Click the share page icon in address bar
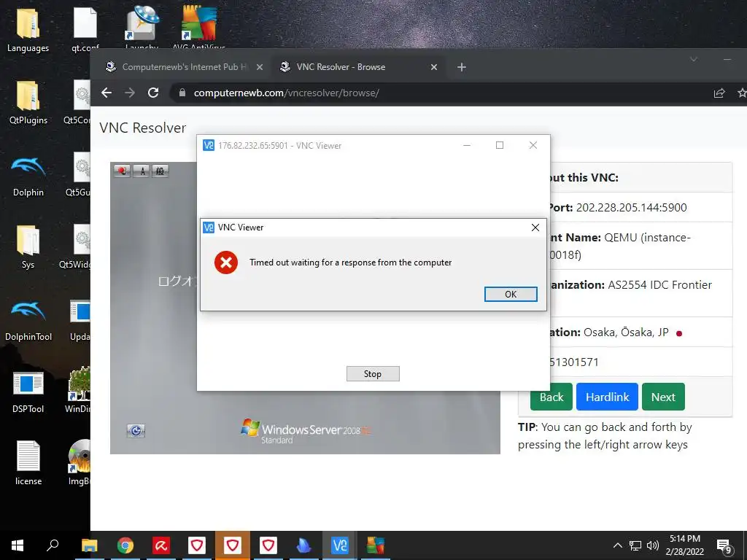 [719, 93]
